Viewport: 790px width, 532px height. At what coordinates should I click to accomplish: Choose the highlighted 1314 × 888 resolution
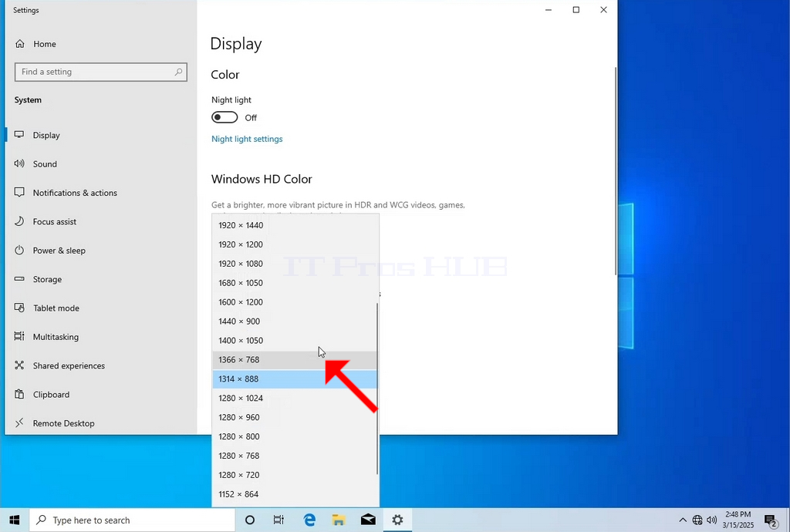[295, 379]
